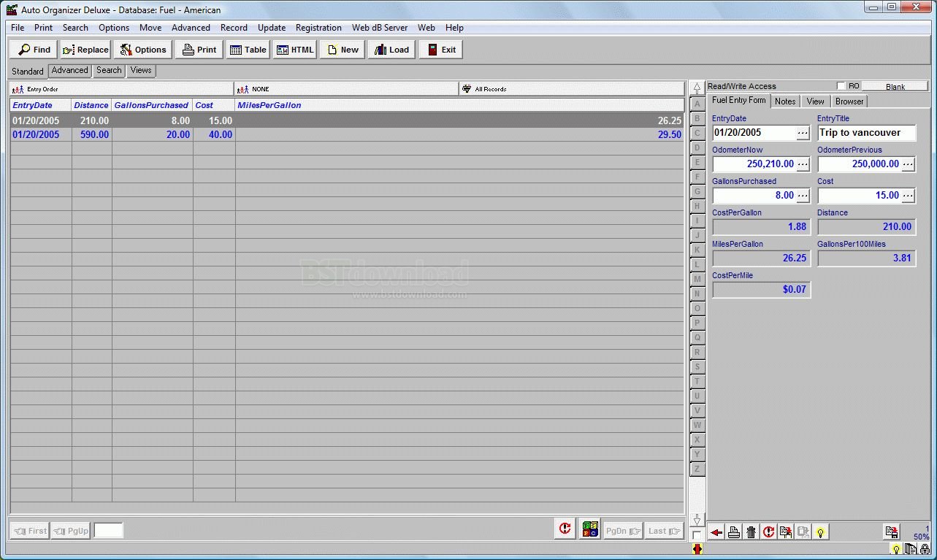Click the padlock icon in status bar
The width and height of the screenshot is (937, 560).
(x=925, y=550)
